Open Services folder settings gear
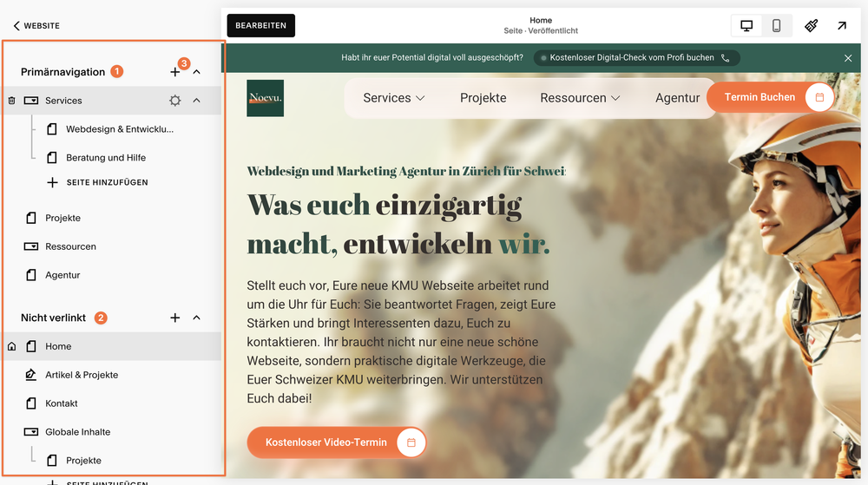The height and width of the screenshot is (485, 868). [175, 101]
